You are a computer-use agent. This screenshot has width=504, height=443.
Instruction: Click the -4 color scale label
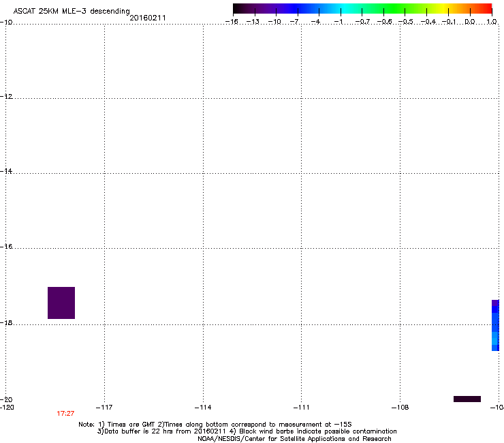click(315, 22)
